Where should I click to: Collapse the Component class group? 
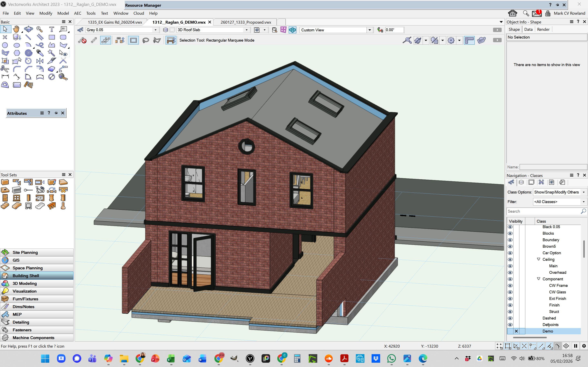tap(539, 279)
